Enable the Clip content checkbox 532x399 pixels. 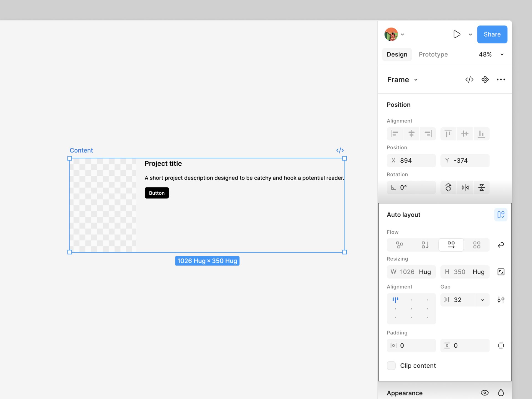pyautogui.click(x=391, y=365)
